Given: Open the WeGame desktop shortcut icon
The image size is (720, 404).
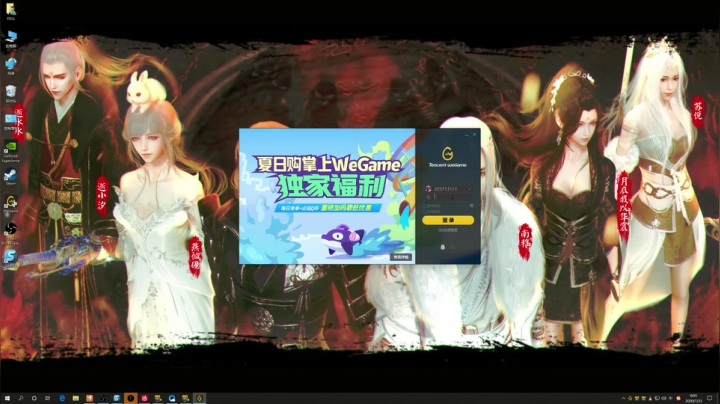Looking at the screenshot, I should coord(11,204).
